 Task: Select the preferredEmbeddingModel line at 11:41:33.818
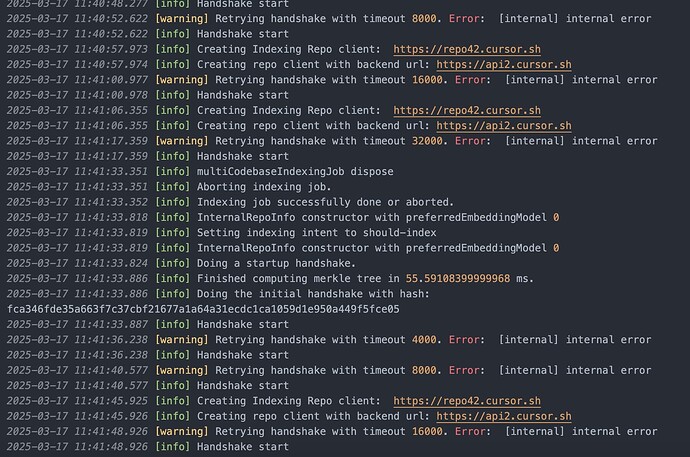283,218
